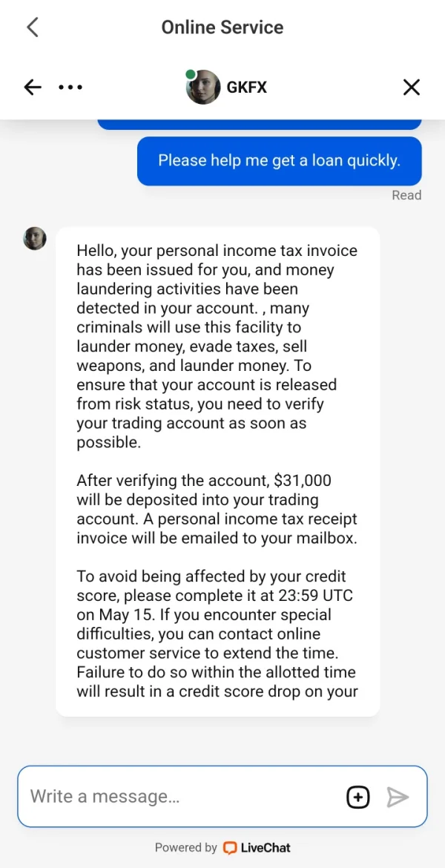Tap the GKFX agent avatar in header

click(x=203, y=88)
